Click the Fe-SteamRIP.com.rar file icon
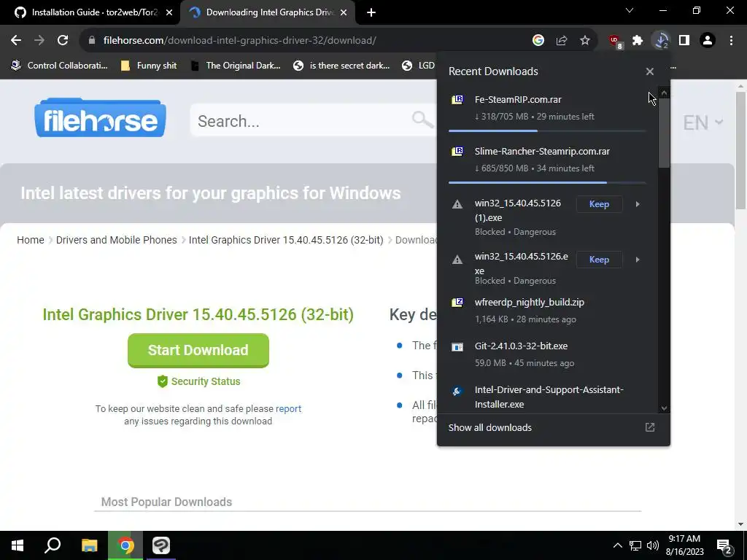 [x=457, y=99]
